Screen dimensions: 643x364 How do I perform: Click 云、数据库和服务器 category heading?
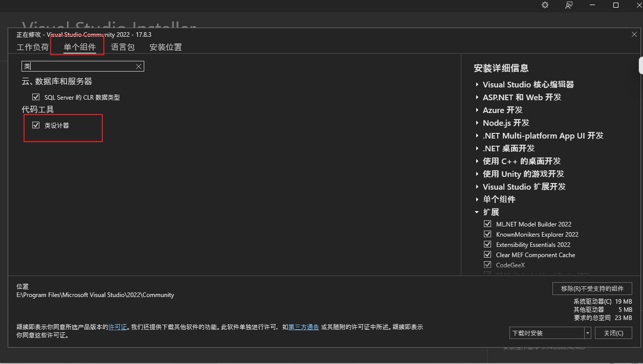coord(57,81)
